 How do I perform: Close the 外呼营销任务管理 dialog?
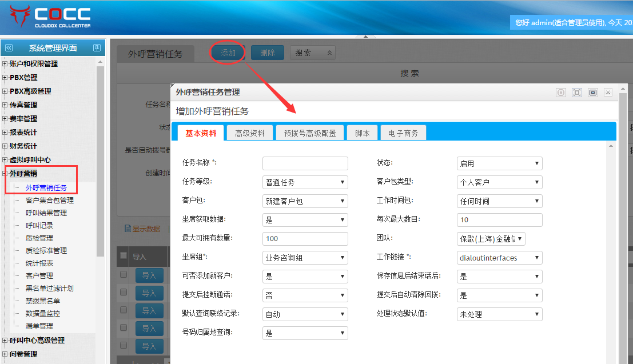pyautogui.click(x=608, y=93)
